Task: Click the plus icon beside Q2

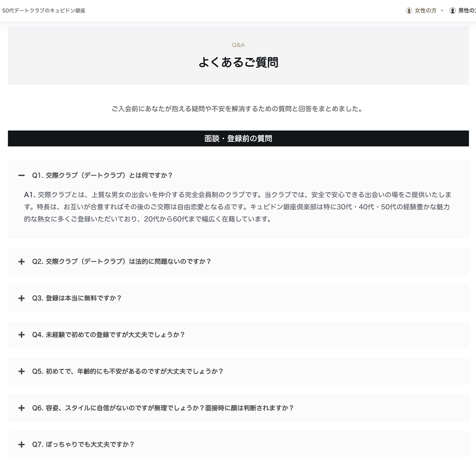Action: (21, 261)
